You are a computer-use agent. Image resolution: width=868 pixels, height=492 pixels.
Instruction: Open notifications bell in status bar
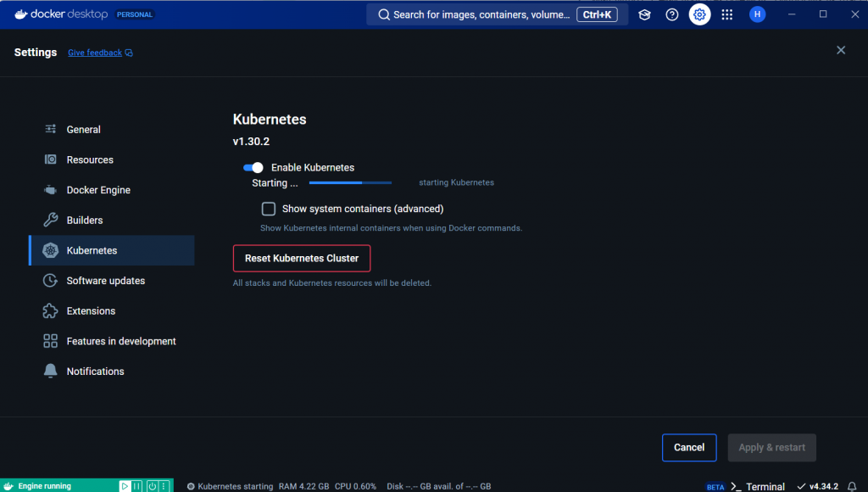[852, 486]
